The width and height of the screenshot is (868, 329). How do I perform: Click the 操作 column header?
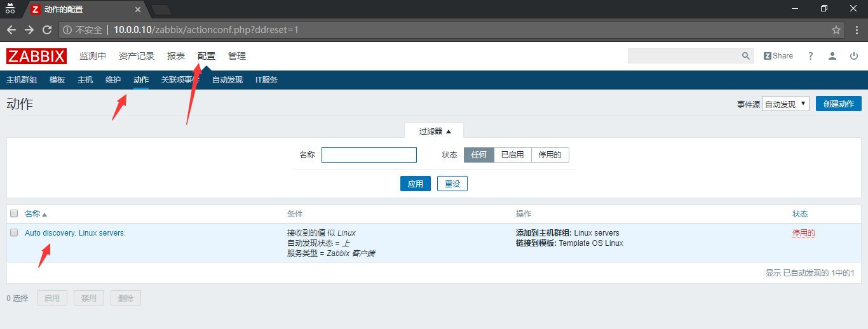pyautogui.click(x=524, y=214)
